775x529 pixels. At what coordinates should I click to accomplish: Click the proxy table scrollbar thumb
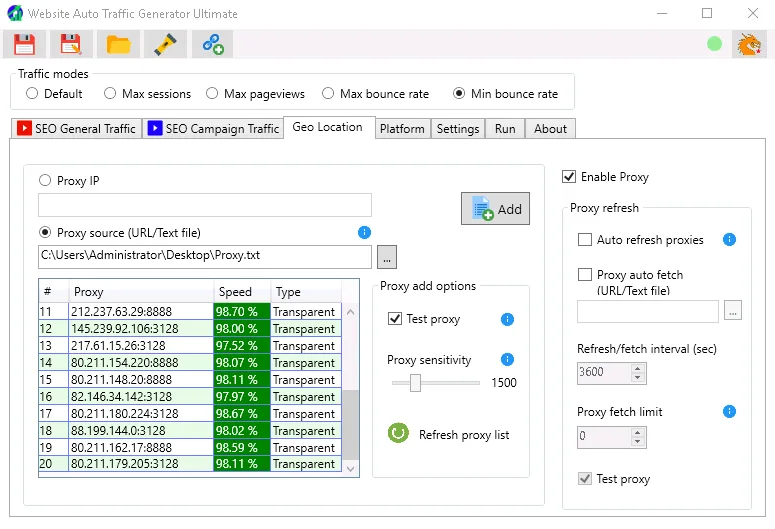pyautogui.click(x=351, y=425)
